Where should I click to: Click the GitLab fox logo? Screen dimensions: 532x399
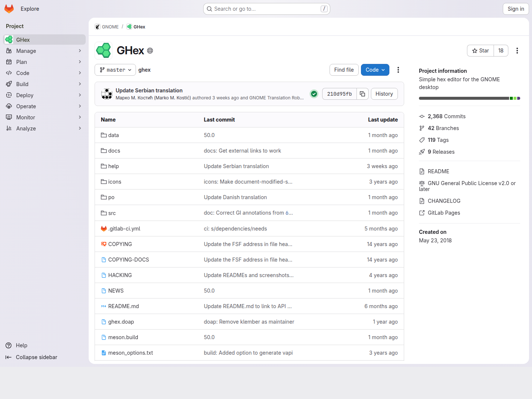9,9
